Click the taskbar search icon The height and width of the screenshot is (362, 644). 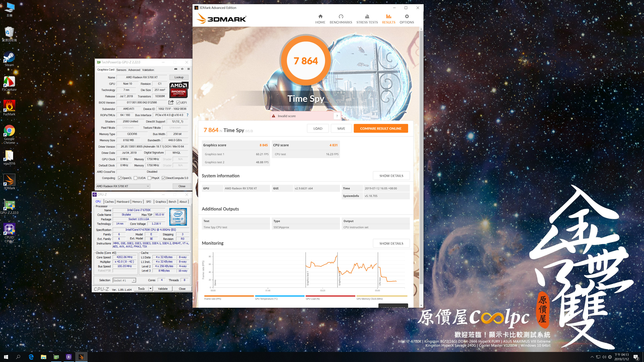[x=18, y=357]
